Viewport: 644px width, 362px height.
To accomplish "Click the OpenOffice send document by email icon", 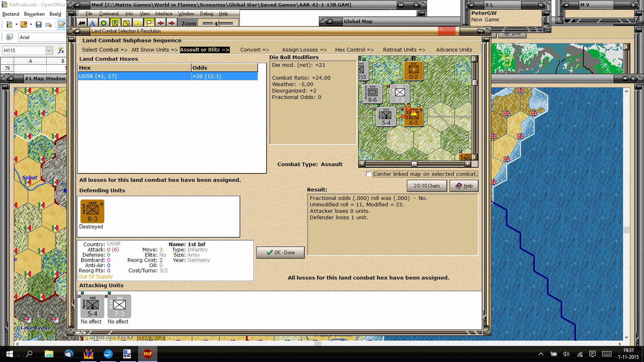I will [x=49, y=25].
